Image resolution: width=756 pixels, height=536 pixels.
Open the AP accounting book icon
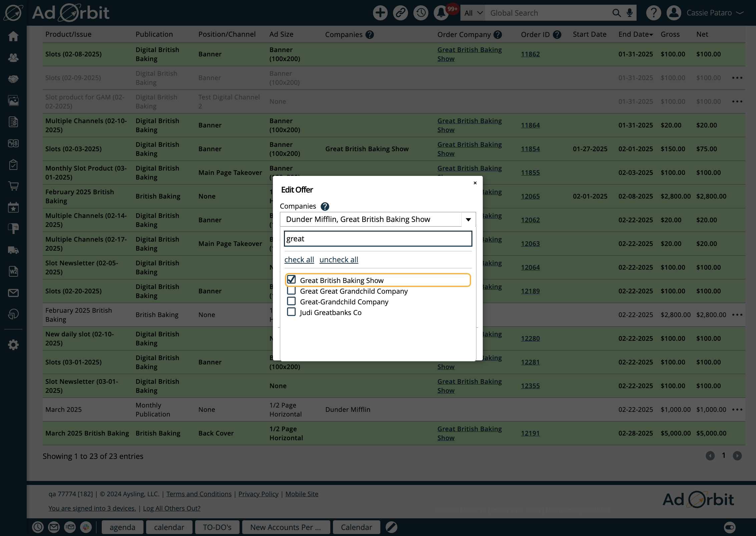point(13,143)
